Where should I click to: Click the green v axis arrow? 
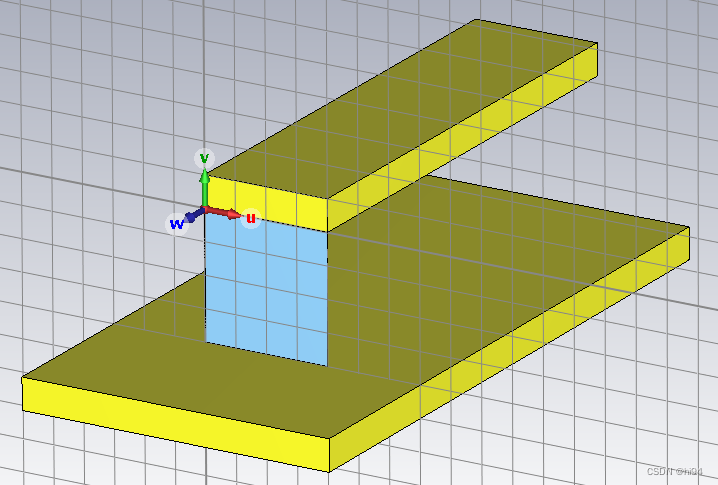tap(205, 188)
